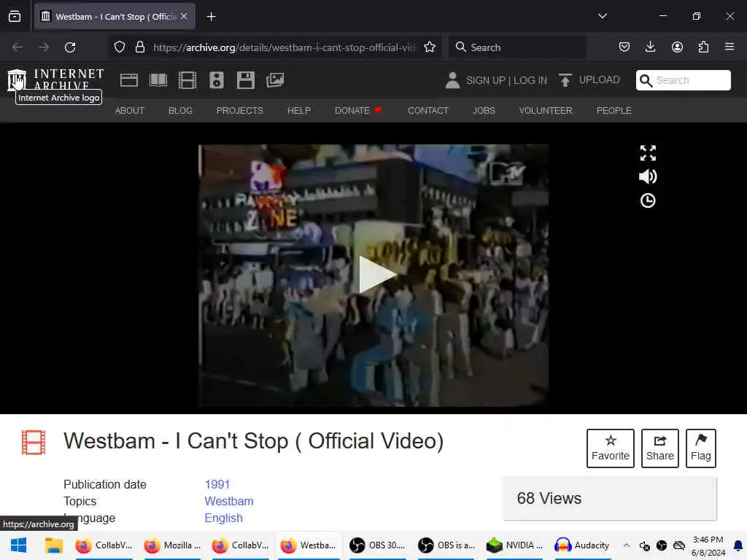Go forward with the browser forward arrow
The image size is (747, 560).
pos(43,47)
